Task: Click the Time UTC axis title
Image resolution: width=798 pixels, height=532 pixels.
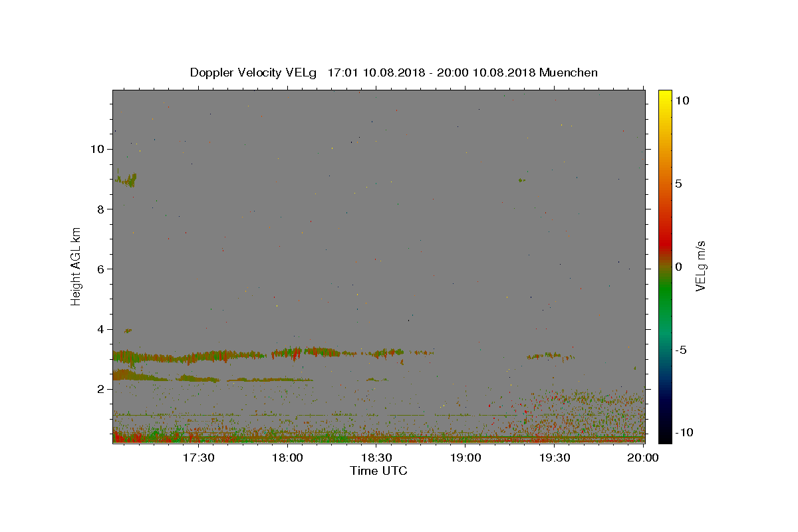Action: (x=378, y=471)
